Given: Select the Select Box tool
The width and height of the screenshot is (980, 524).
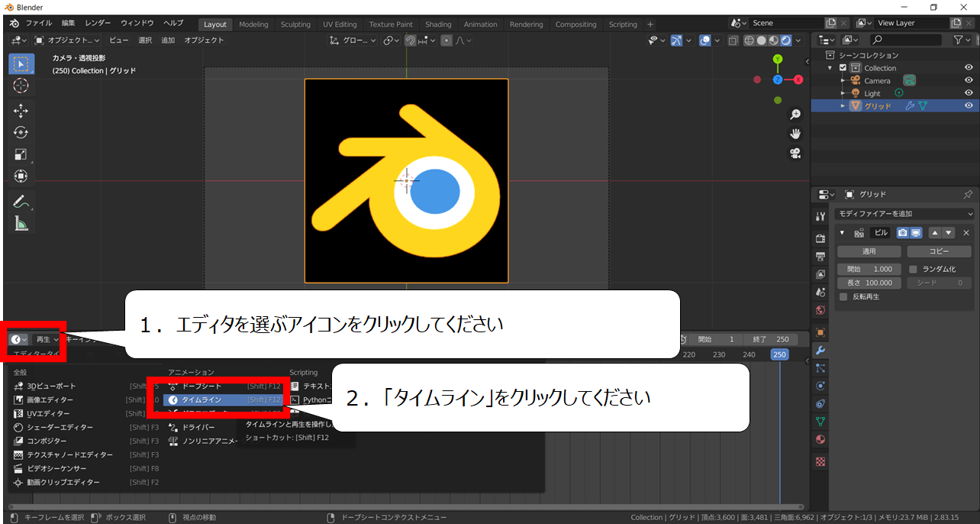Looking at the screenshot, I should [21, 64].
